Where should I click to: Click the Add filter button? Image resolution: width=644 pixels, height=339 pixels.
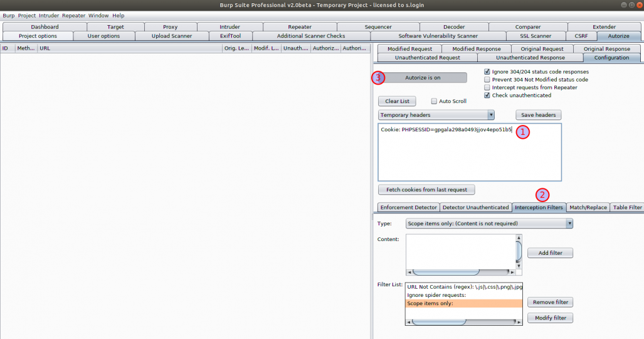(x=551, y=252)
